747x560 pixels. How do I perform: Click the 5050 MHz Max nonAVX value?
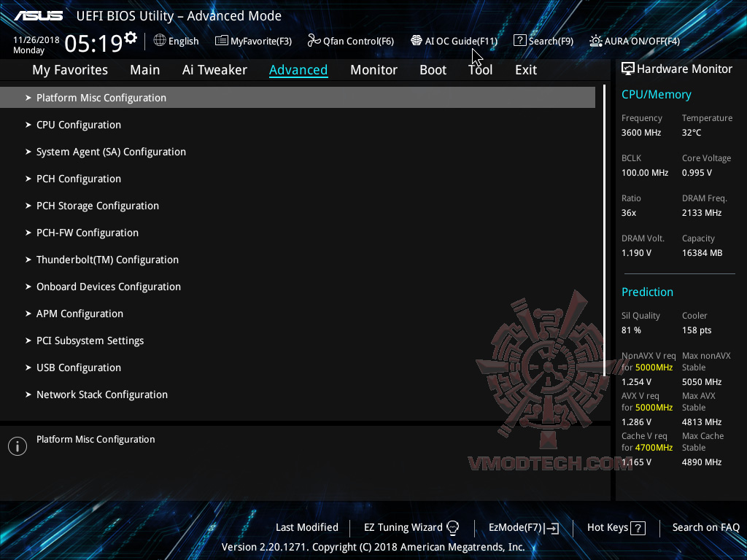click(x=702, y=382)
